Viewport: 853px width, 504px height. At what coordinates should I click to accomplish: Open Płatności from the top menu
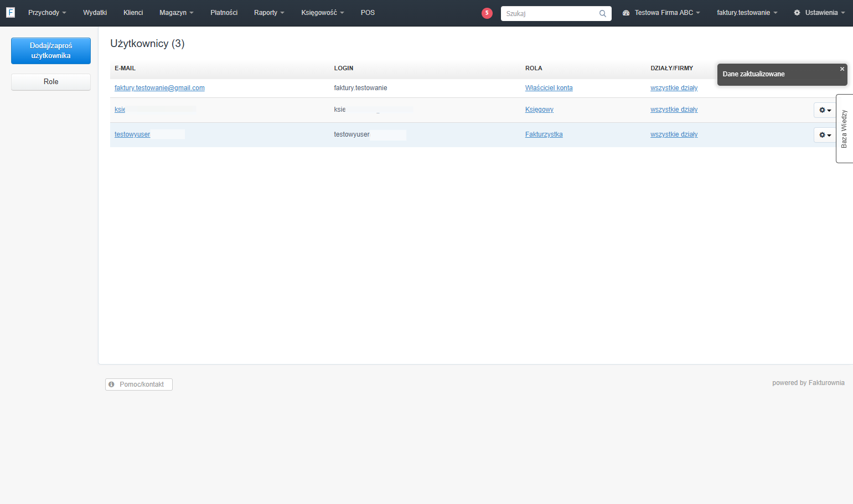click(224, 13)
